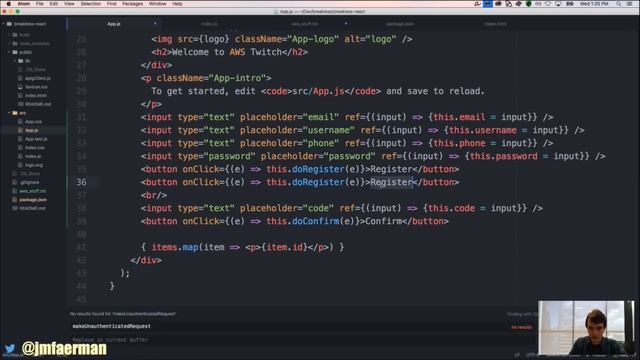640x360 pixels.
Task: Click "Welcome to AWS Twitch" heading text
Action: [227, 52]
